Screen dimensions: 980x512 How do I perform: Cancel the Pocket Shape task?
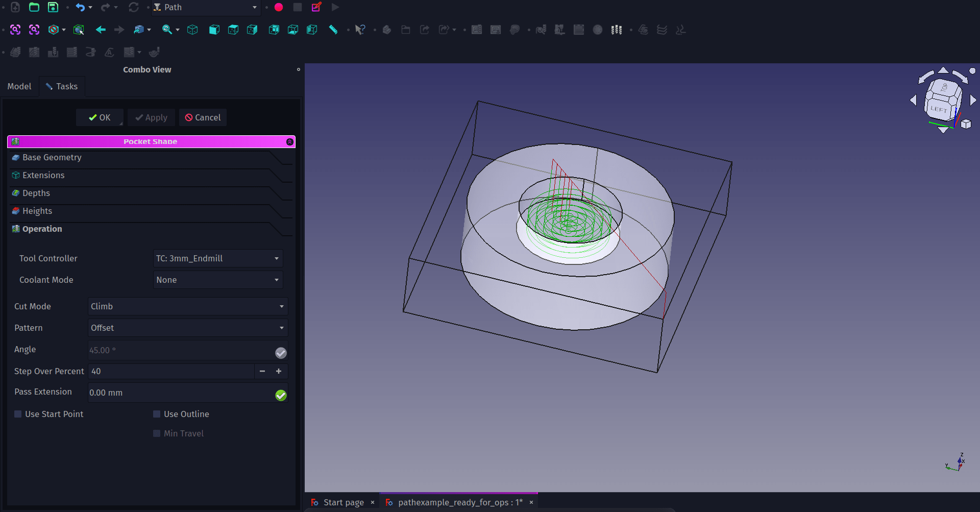pyautogui.click(x=203, y=117)
